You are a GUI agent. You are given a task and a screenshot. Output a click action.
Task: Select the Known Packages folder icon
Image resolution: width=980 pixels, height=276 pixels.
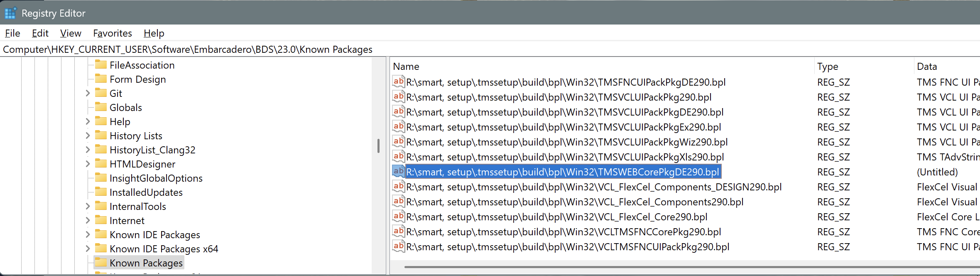coord(101,262)
